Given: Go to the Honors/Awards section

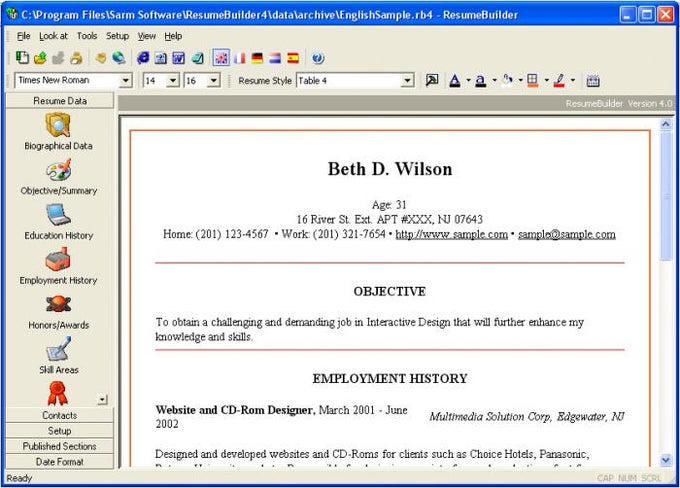Looking at the screenshot, I should point(58,306).
